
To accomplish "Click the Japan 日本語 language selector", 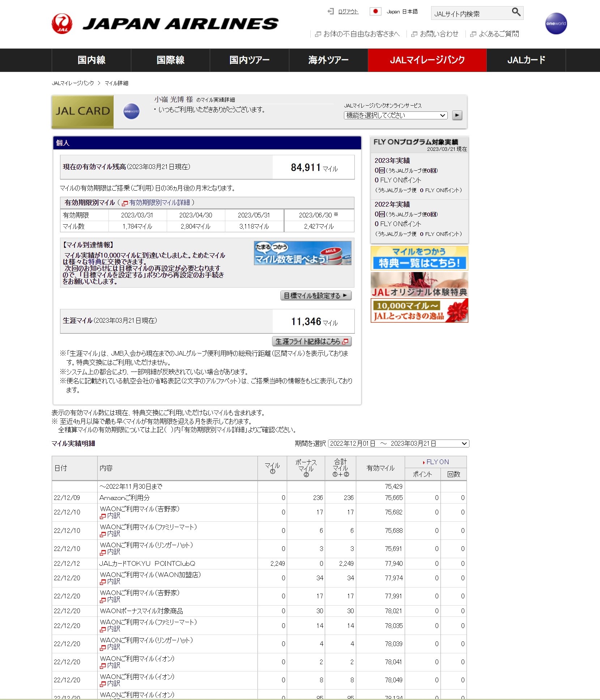I will click(402, 12).
